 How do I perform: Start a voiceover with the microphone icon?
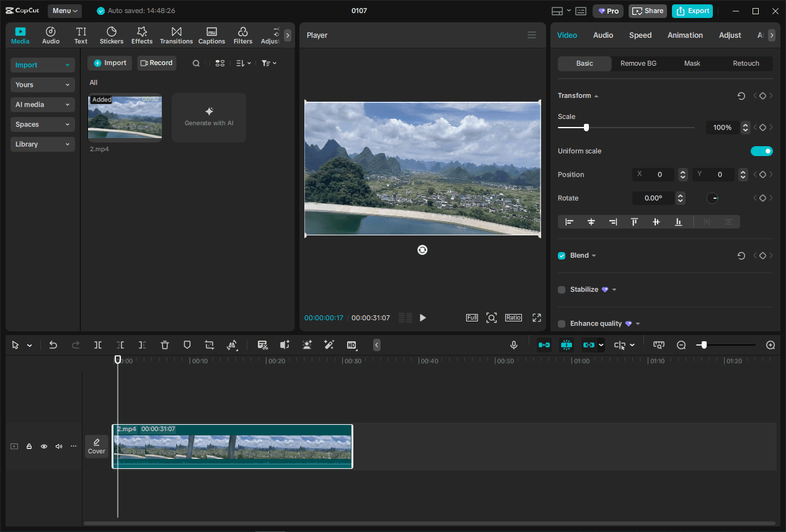tap(513, 345)
